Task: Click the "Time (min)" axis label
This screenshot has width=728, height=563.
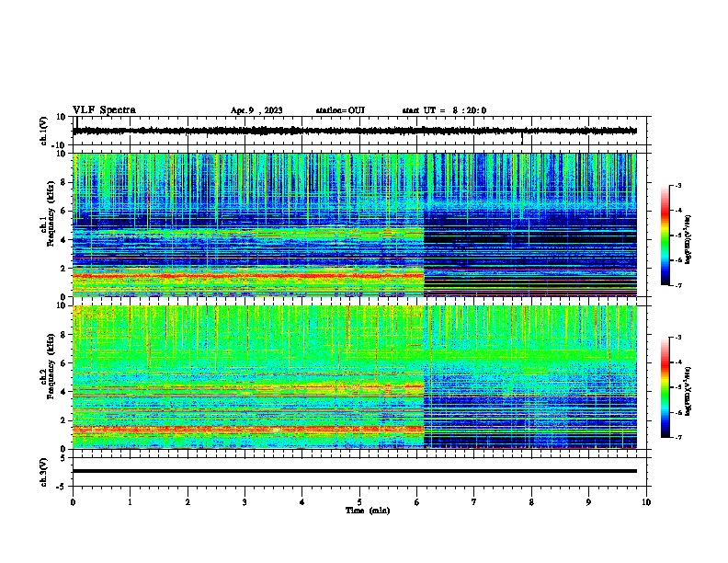Action: tap(368, 511)
